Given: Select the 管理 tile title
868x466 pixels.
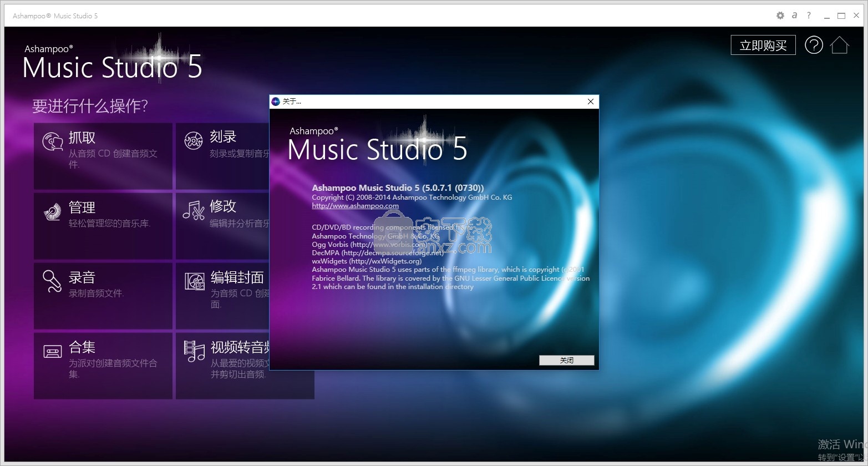Looking at the screenshot, I should tap(82, 207).
